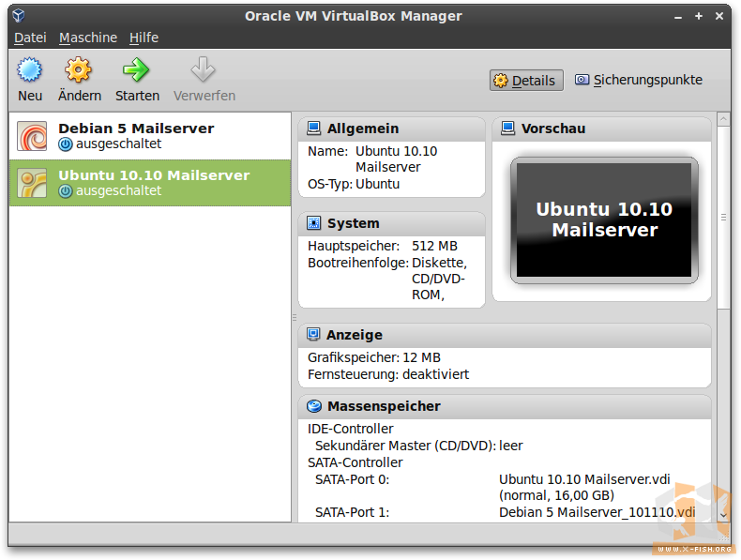Open the Maschine menu
Viewport: 741px width, 560px height.
[88, 38]
